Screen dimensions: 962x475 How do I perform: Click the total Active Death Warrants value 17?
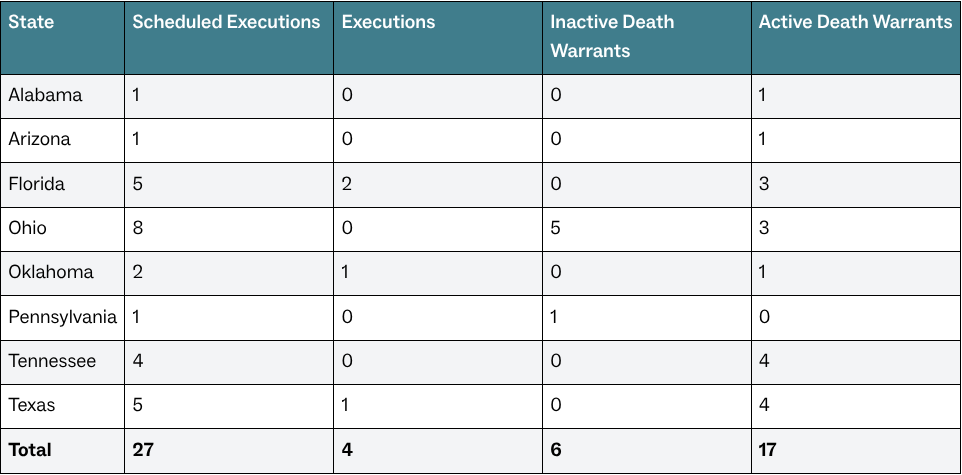769,450
